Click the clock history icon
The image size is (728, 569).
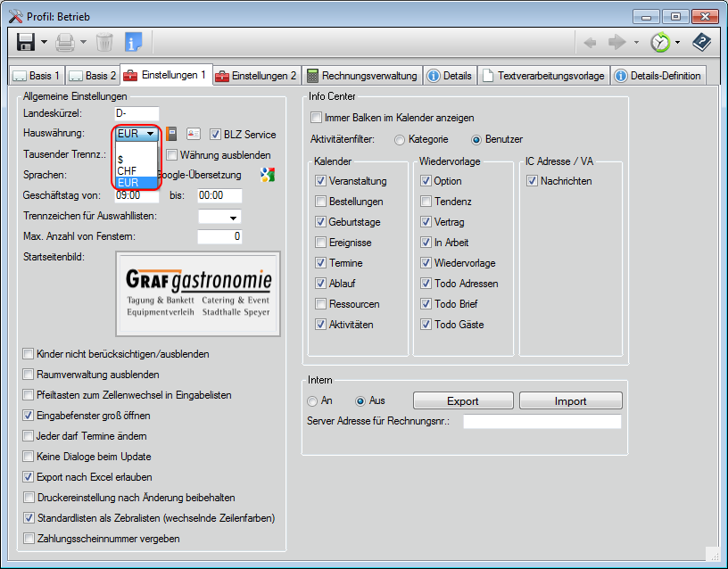658,42
